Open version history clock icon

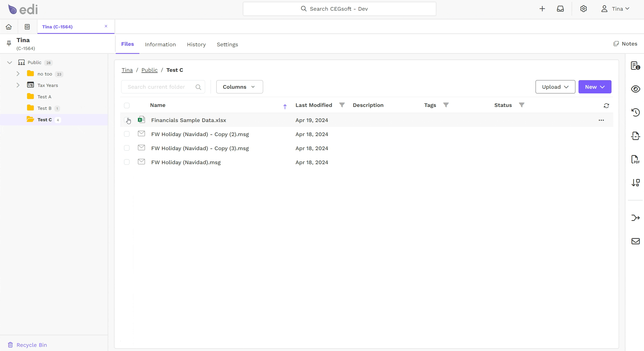[x=635, y=112]
